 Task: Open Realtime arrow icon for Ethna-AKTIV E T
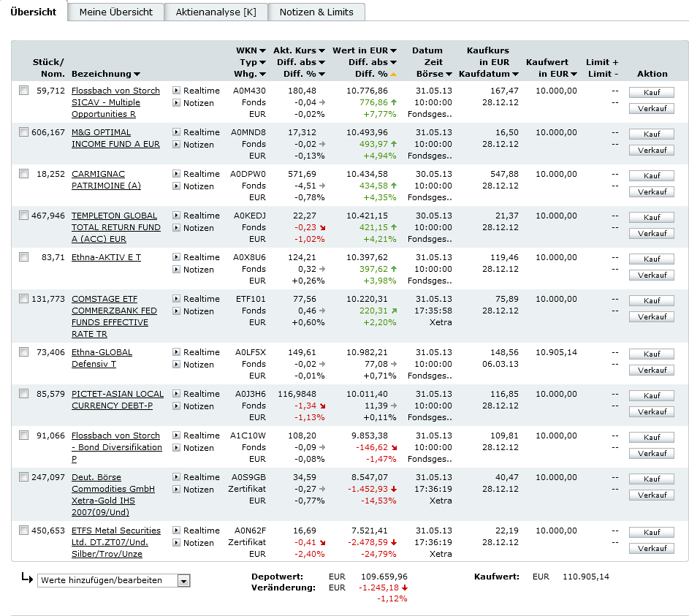tap(176, 257)
